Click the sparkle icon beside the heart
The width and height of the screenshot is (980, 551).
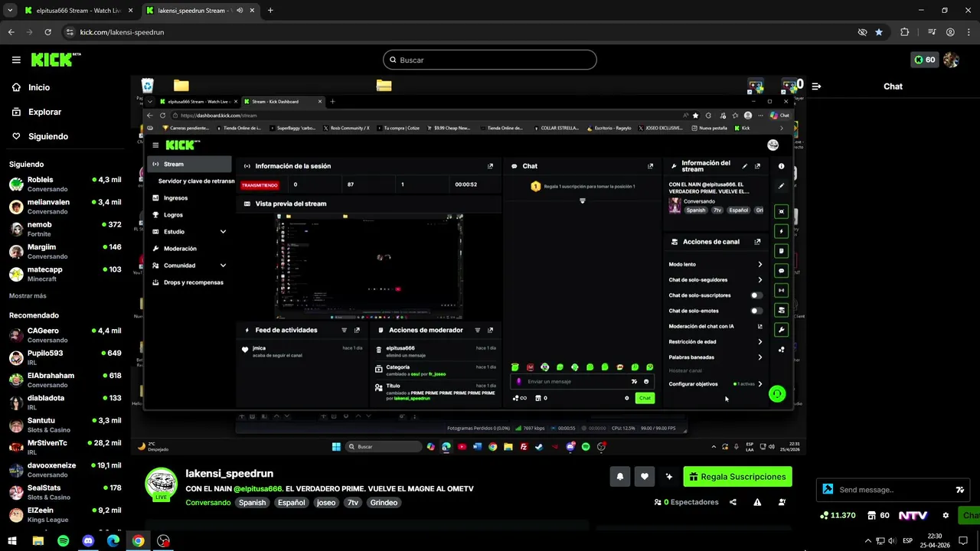pos(669,477)
